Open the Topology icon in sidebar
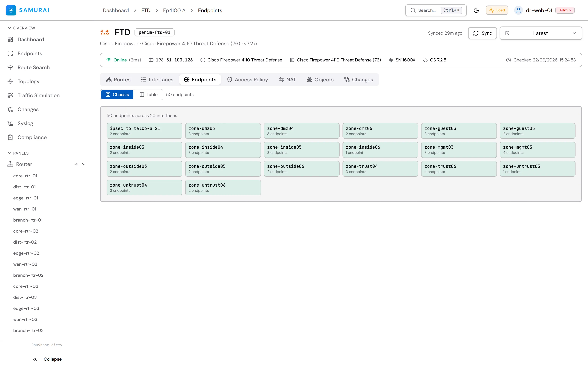Screen dimensions: 588x368 pyautogui.click(x=10, y=82)
